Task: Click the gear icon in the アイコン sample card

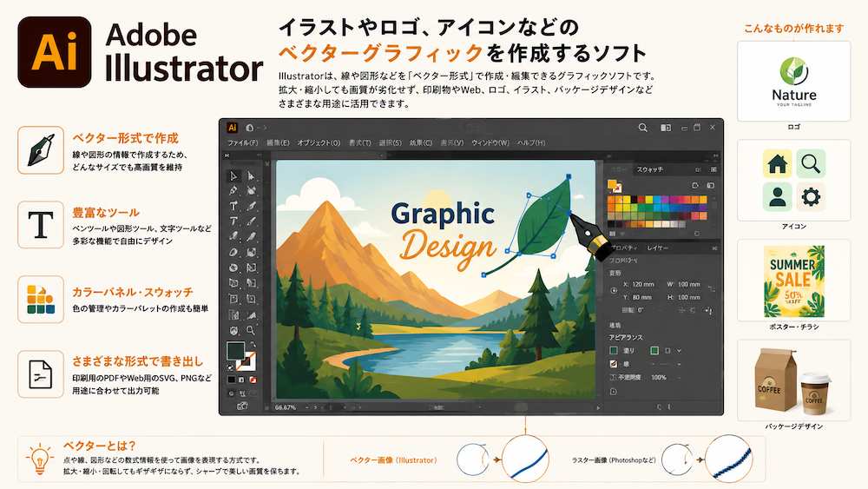Action: pos(811,196)
